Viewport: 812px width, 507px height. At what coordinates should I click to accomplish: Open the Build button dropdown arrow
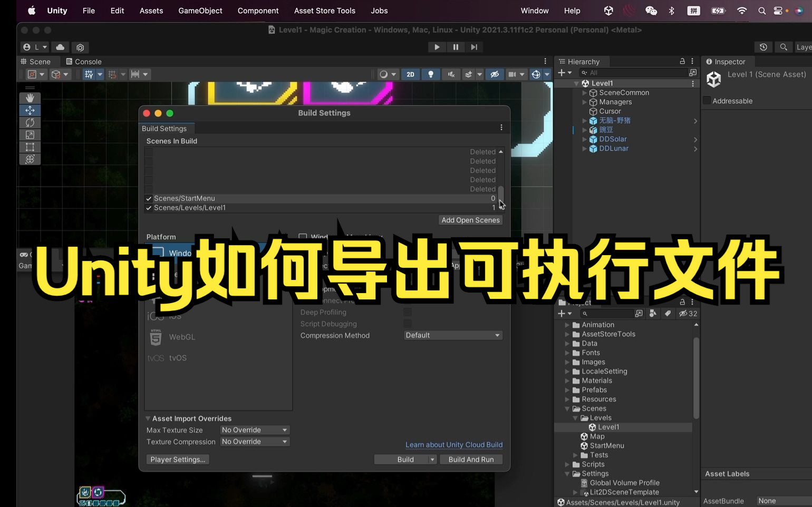click(x=432, y=460)
